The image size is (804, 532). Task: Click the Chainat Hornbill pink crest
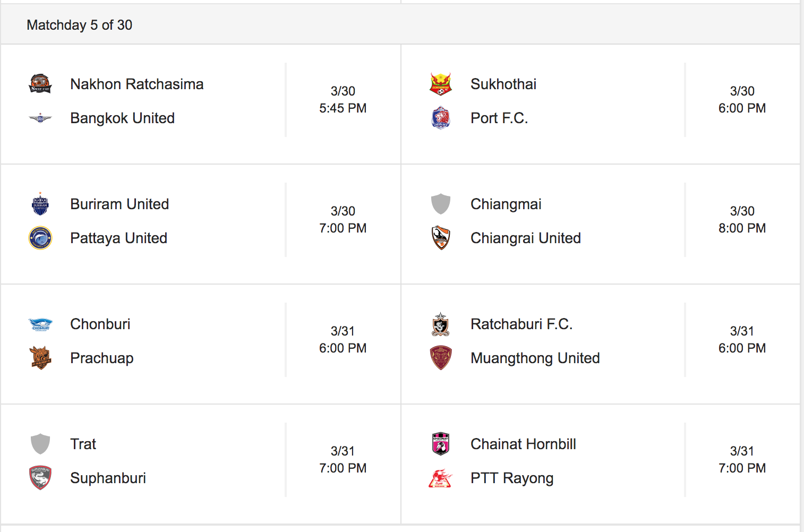point(441,444)
